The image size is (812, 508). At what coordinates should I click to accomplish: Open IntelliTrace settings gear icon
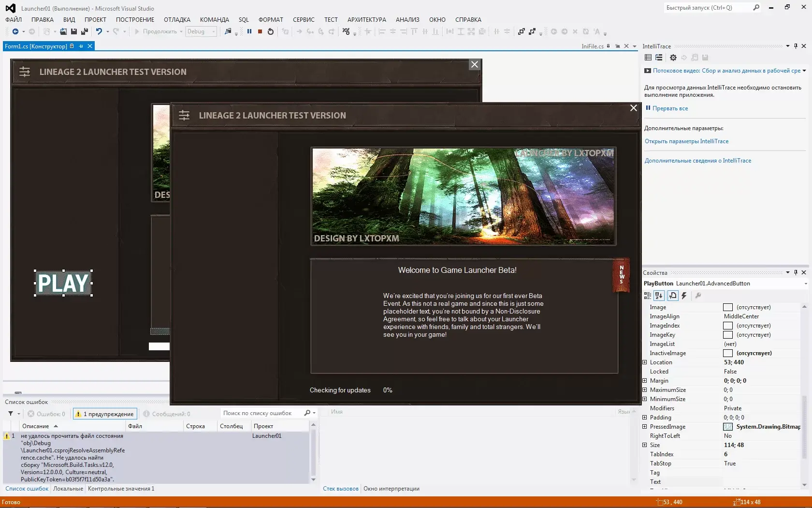[673, 58]
